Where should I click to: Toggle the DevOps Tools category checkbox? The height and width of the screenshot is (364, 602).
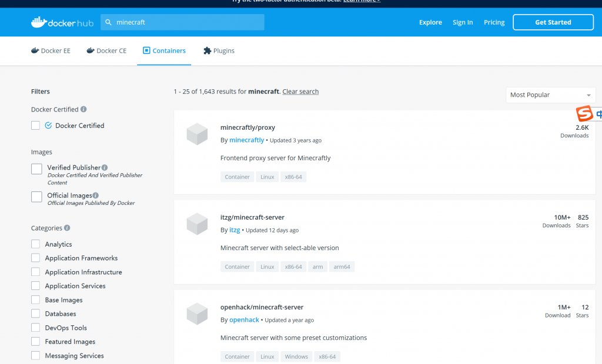(x=36, y=328)
